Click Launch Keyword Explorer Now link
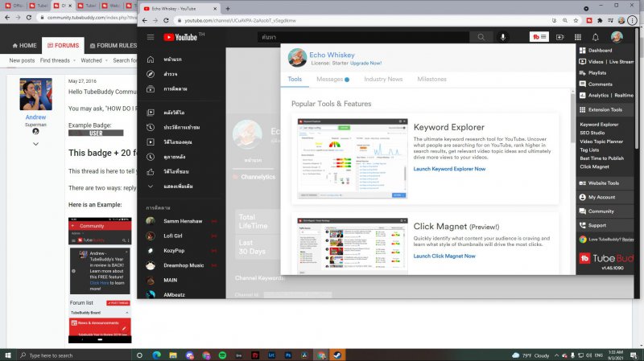The image size is (644, 361). point(449,169)
